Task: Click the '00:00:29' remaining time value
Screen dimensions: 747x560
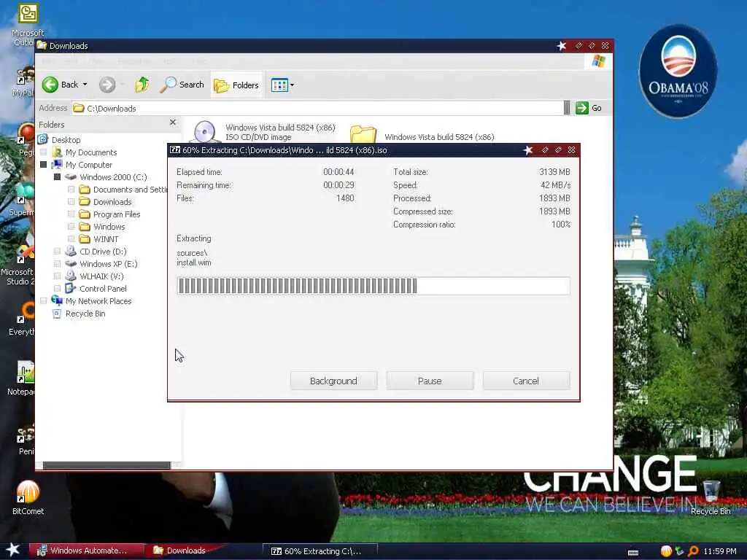Action: [x=338, y=184]
